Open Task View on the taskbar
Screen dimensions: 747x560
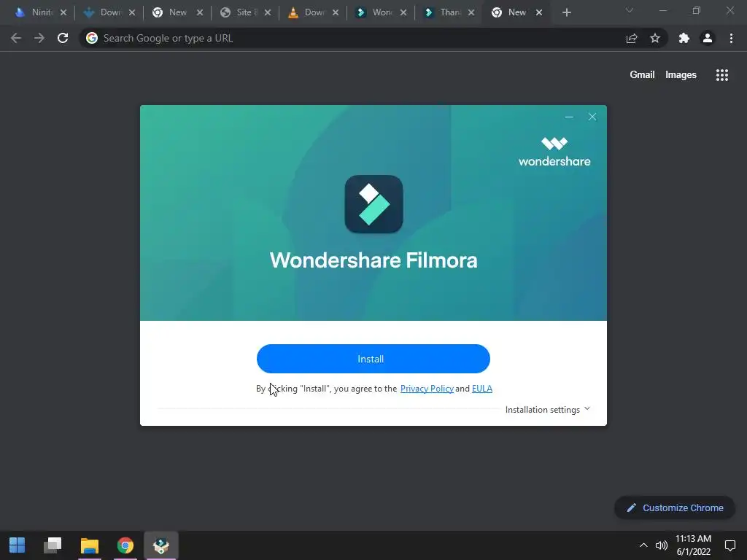pyautogui.click(x=53, y=545)
